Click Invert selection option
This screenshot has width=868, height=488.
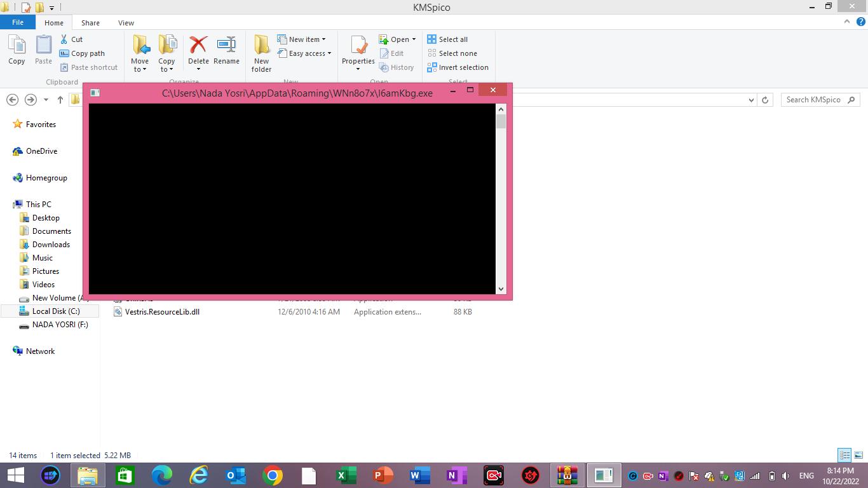click(458, 67)
